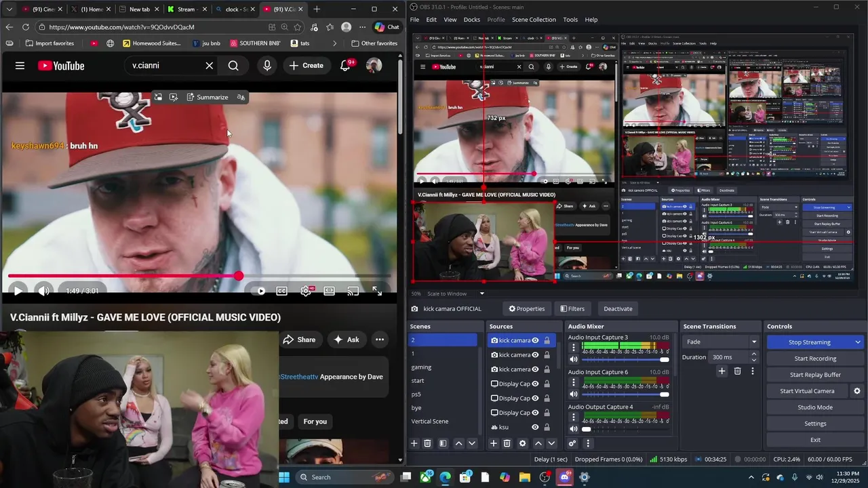Screen dimensions: 868x488
Task: Open the OBS Tools menu
Action: point(570,20)
